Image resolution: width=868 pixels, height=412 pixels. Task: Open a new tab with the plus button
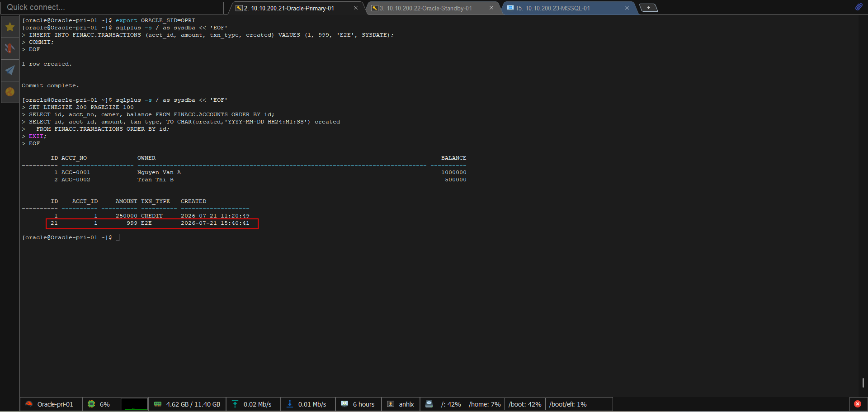(649, 8)
